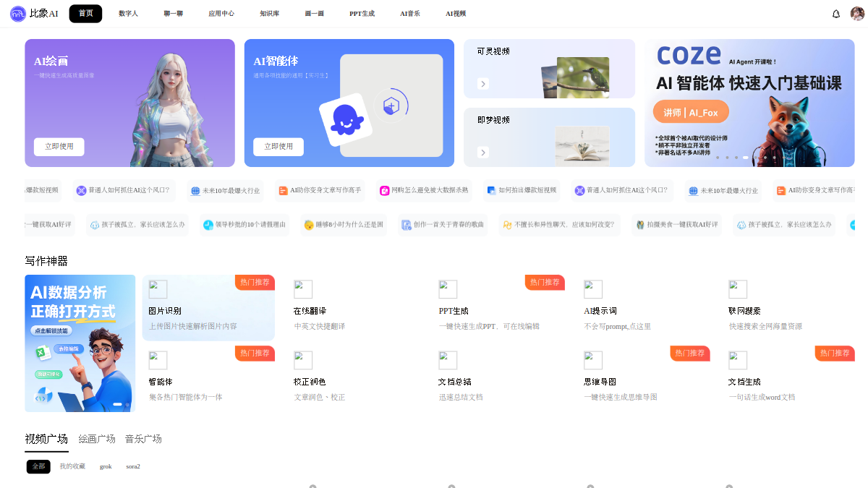The width and height of the screenshot is (868, 488).
Task: Click the 点击解锁技能 button on the banner
Action: (x=51, y=330)
